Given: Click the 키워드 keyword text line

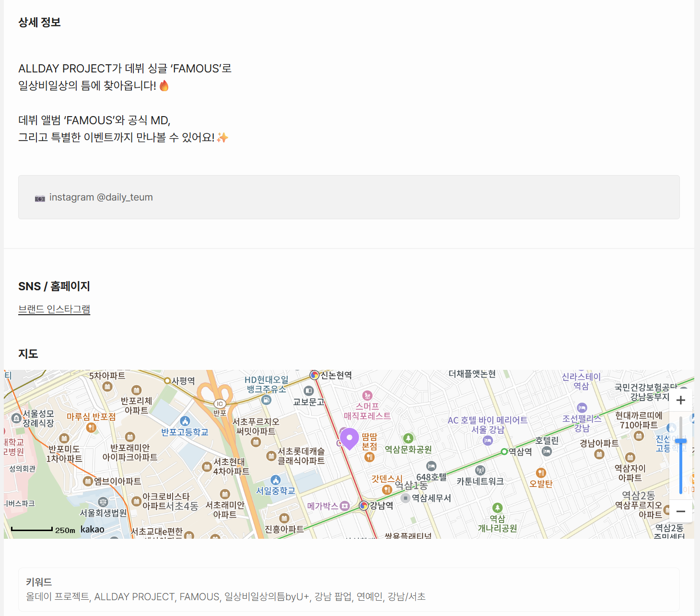Looking at the screenshot, I should 226,597.
